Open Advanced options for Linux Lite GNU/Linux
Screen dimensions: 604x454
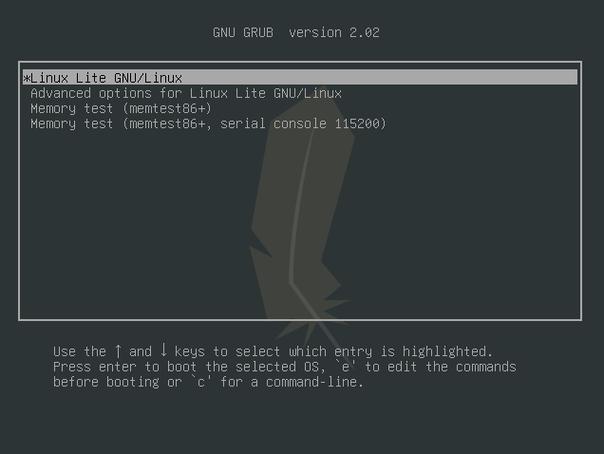186,94
